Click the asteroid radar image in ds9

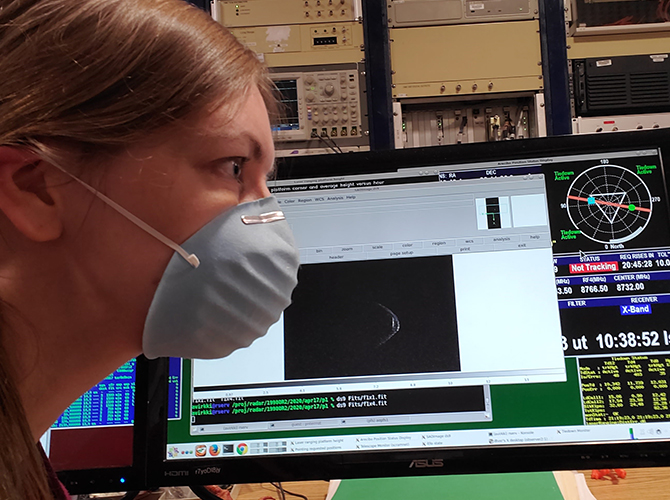[x=371, y=317]
